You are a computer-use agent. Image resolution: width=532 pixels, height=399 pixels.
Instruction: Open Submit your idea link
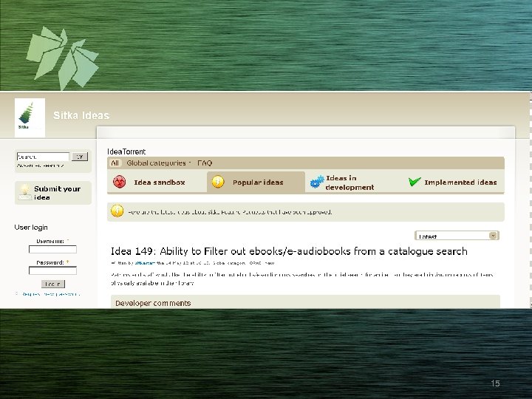57,193
